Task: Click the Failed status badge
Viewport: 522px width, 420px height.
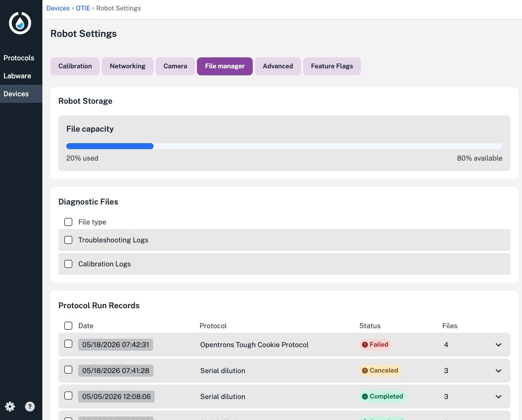Action: 375,344
